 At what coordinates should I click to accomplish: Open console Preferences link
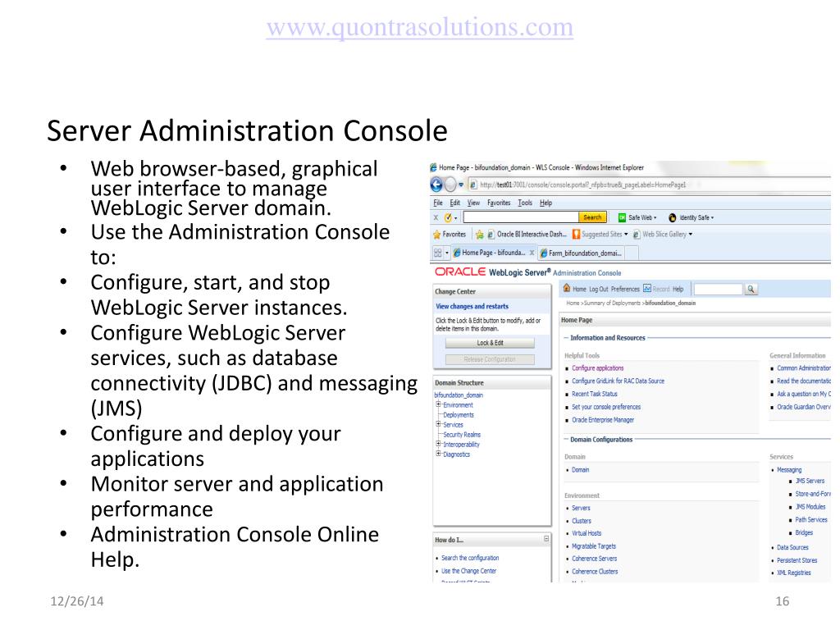pos(625,290)
